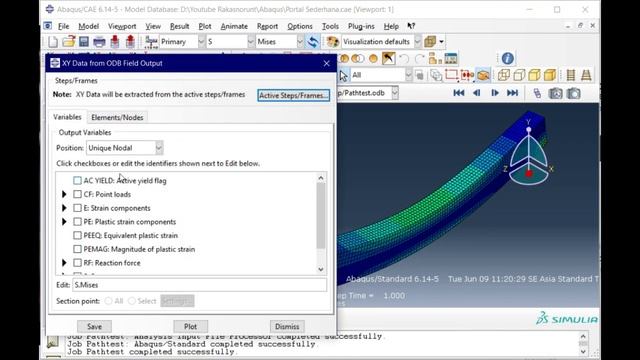The image size is (640, 360).
Task: Click the Open file folder icon
Action: tap(69, 42)
